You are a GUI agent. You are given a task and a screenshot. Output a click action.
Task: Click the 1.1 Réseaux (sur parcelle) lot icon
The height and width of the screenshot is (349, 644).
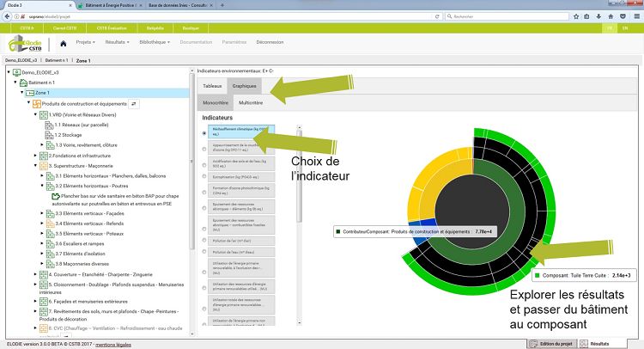[x=49, y=125]
